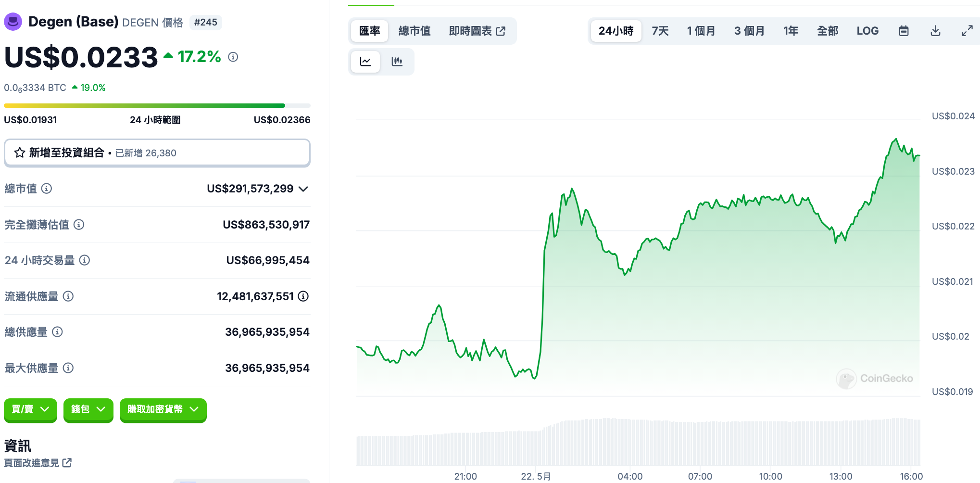Click the US$0.01931 range low value
Image resolution: width=980 pixels, height=483 pixels.
(x=30, y=120)
